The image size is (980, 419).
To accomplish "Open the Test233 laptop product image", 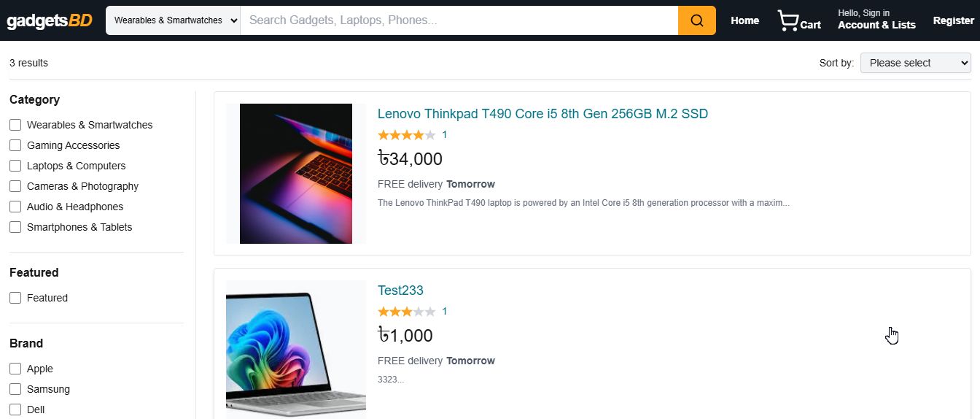I will pyautogui.click(x=296, y=350).
